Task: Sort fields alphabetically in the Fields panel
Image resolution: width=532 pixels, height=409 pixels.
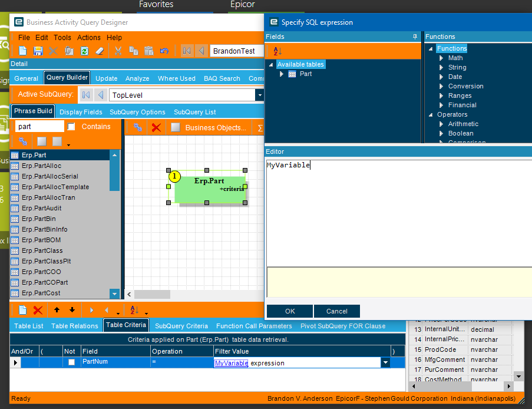Action: coord(277,51)
